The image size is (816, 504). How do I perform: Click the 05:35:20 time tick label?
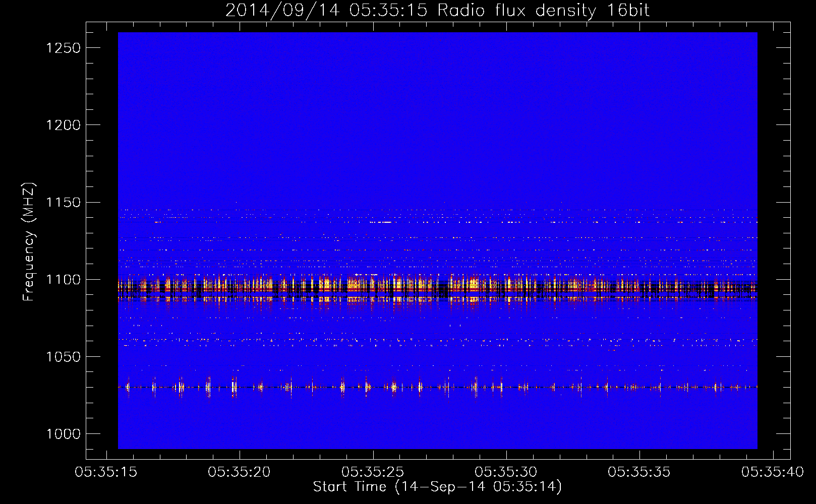click(x=239, y=472)
